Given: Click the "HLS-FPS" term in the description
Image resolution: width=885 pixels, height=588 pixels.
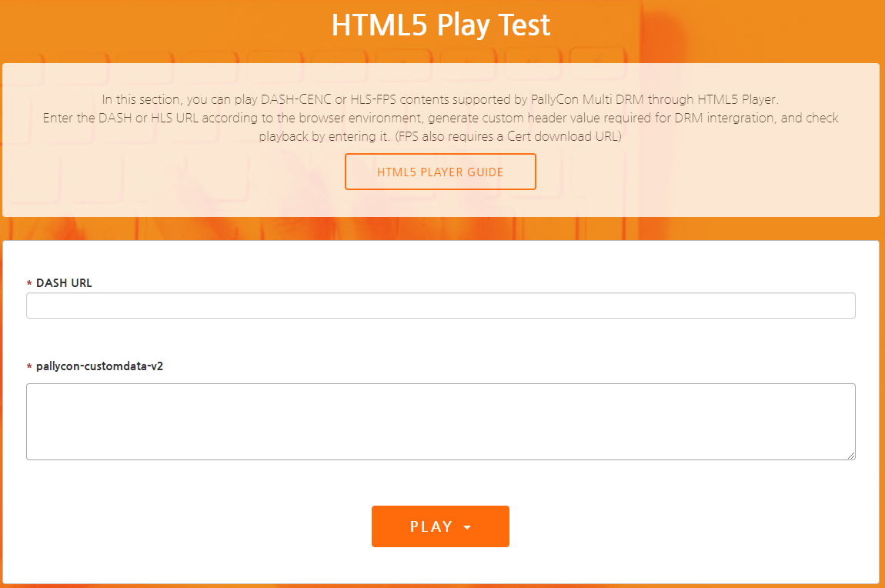Looking at the screenshot, I should tap(376, 99).
